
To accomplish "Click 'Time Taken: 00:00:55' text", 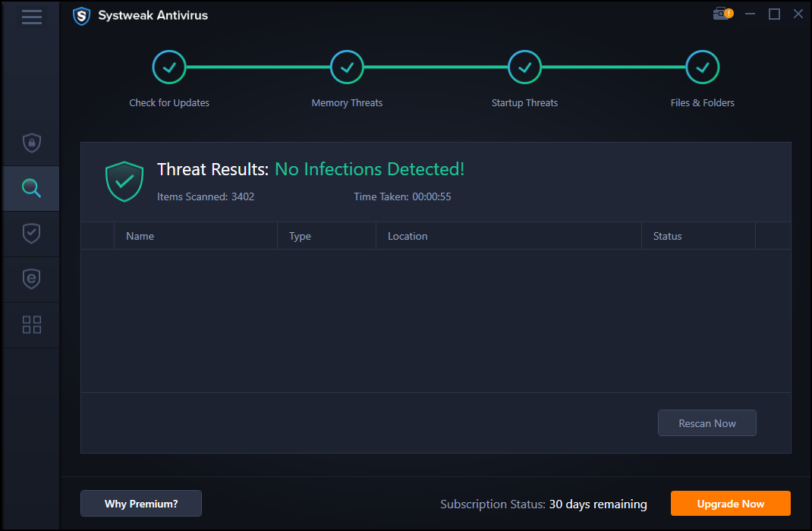I will [x=402, y=196].
